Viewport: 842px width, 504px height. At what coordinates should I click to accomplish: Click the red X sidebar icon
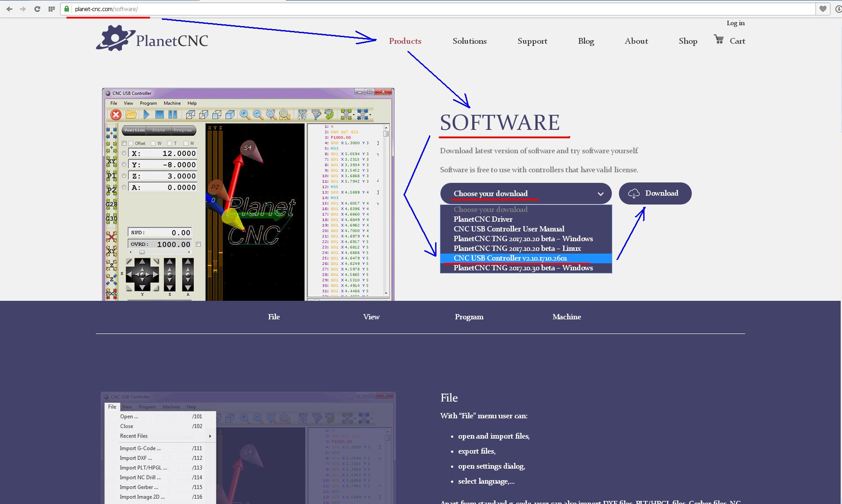coord(111,237)
